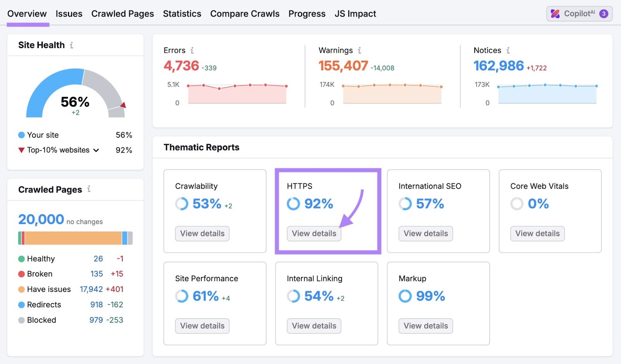Open the 17,942 Have issues pages list
Screen dimensions: 621x364
tap(91, 289)
